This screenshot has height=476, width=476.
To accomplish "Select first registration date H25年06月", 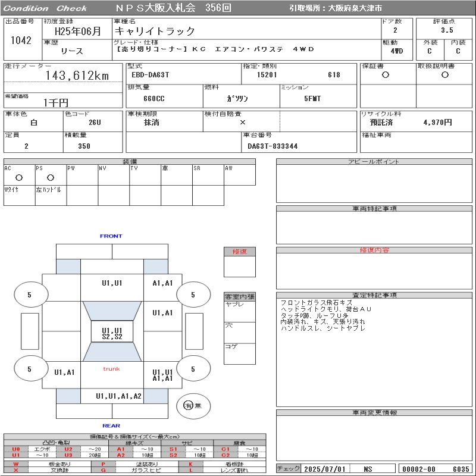I will click(78, 32).
